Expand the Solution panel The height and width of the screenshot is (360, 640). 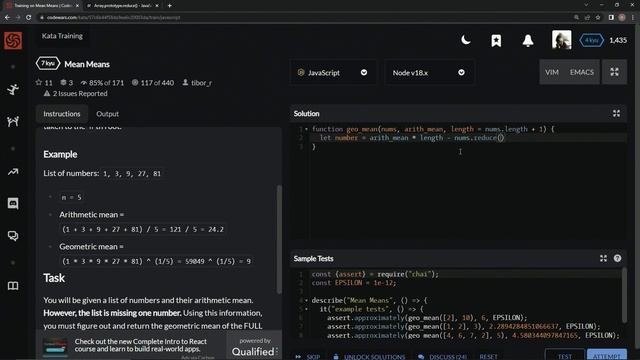tap(616, 113)
